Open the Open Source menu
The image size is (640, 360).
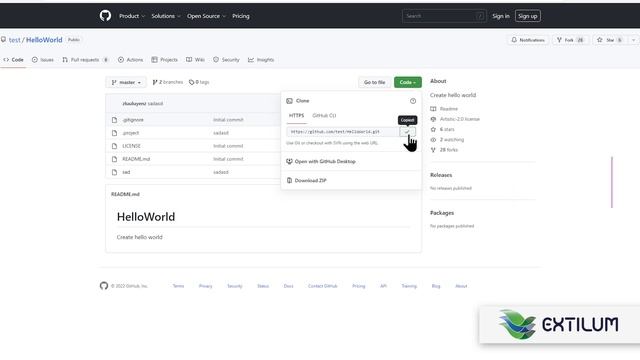click(x=206, y=16)
